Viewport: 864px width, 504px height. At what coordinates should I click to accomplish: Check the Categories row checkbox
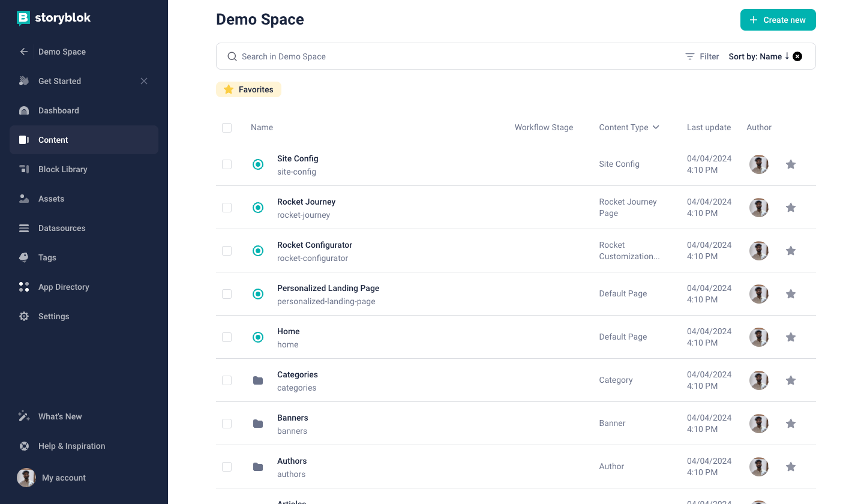[x=227, y=380]
